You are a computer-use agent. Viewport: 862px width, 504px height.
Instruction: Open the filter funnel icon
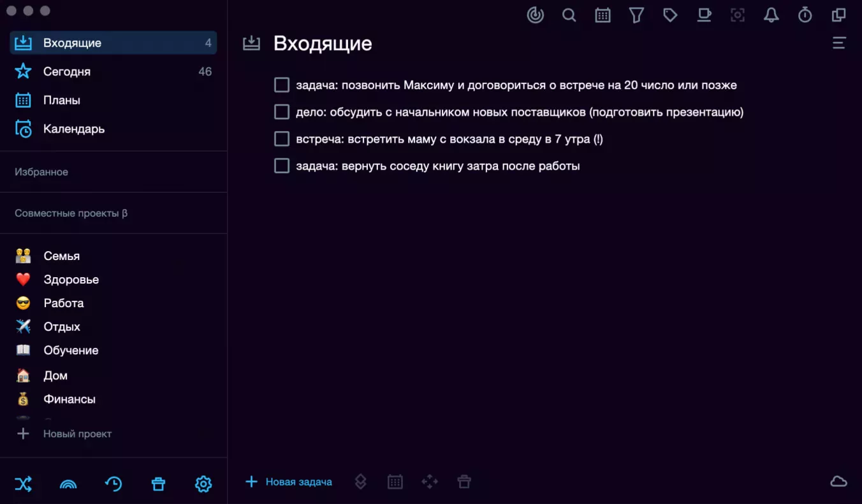pos(636,15)
